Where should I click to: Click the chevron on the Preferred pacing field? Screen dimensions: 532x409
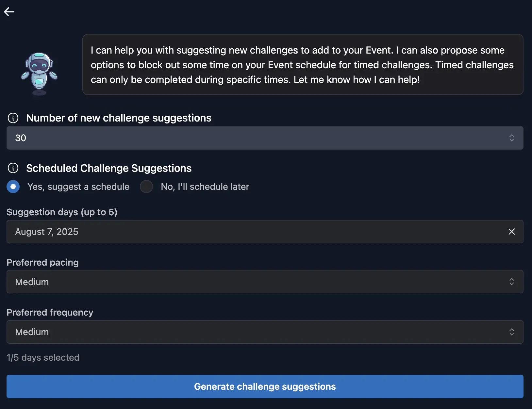[512, 282]
